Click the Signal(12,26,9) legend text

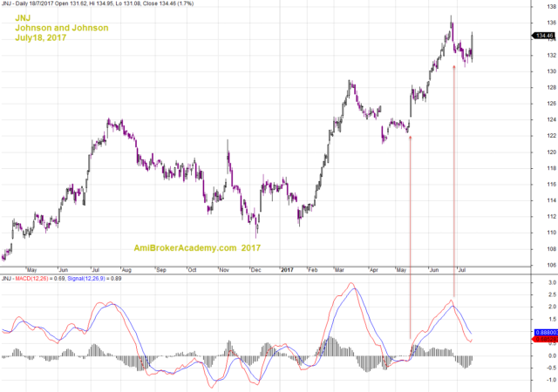click(86, 279)
